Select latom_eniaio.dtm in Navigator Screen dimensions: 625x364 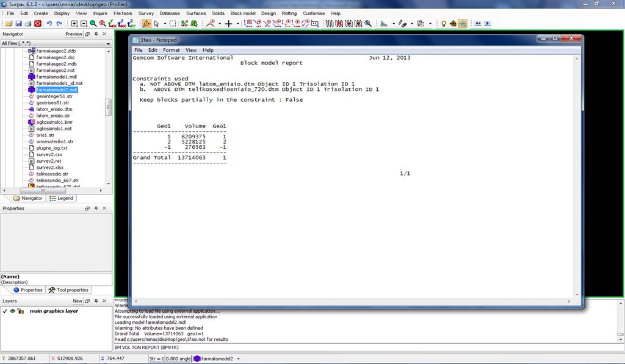click(54, 109)
